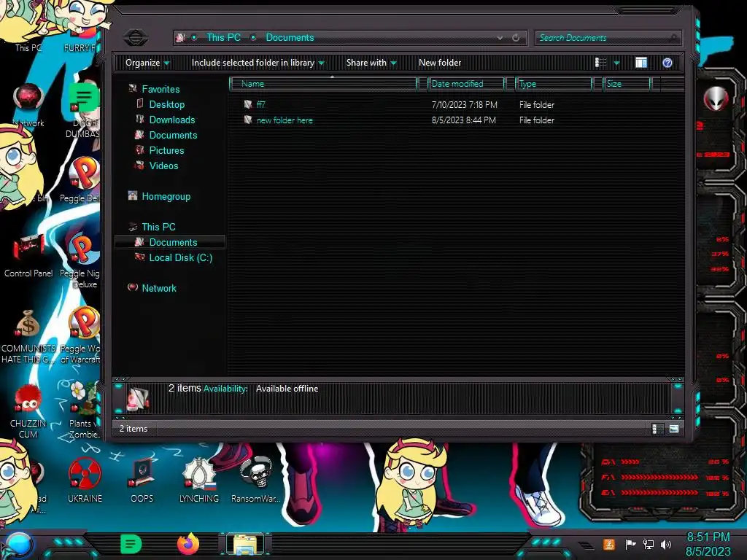Click Alienware head gadget icon

click(x=716, y=99)
